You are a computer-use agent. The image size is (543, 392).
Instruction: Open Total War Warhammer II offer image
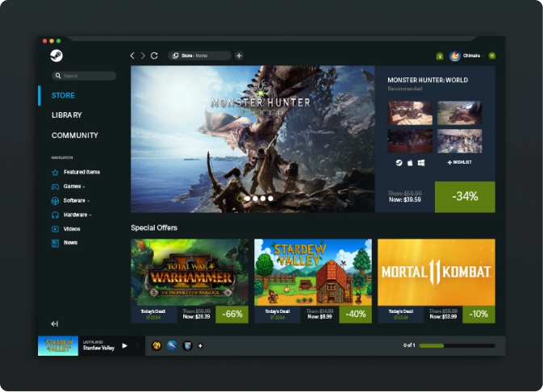pos(190,272)
